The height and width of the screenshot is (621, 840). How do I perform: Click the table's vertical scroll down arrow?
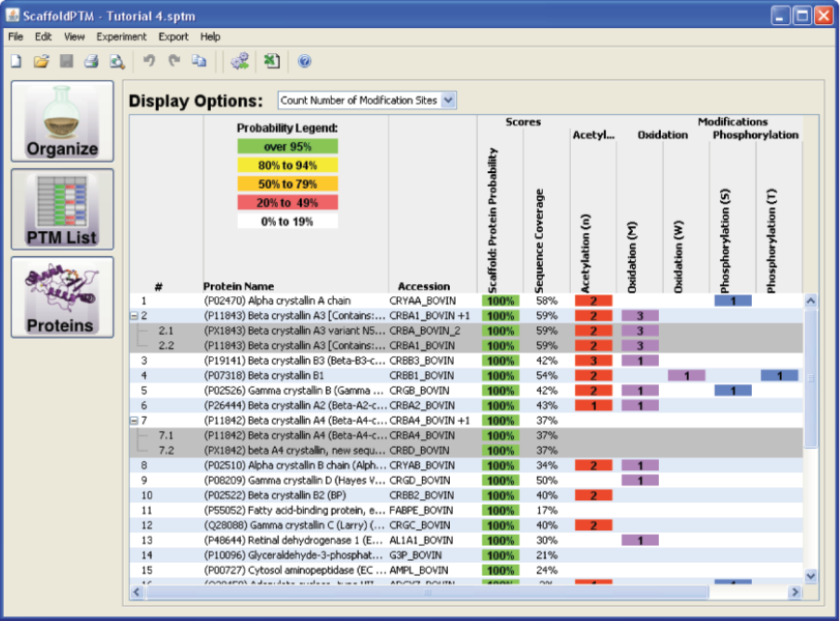tap(811, 577)
